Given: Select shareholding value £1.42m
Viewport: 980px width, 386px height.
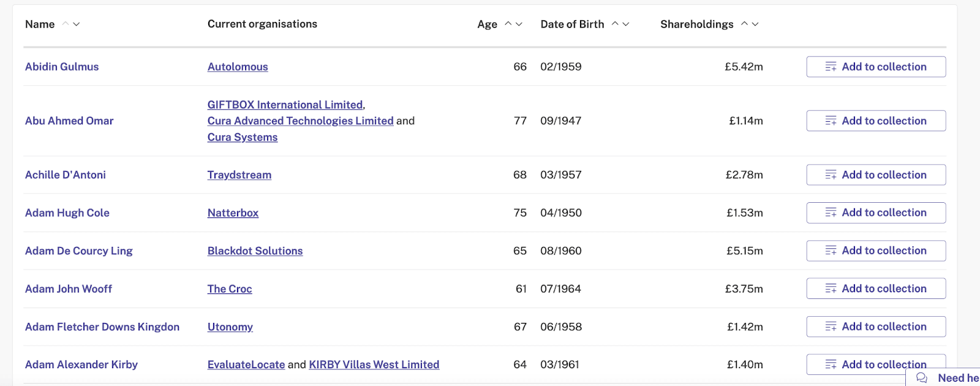Looking at the screenshot, I should pos(745,327).
